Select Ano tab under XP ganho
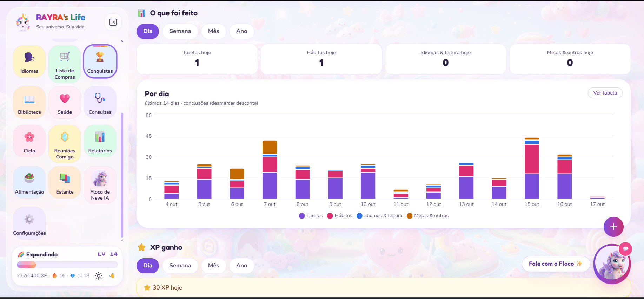Screen dimensions: 644x299 coord(242,266)
